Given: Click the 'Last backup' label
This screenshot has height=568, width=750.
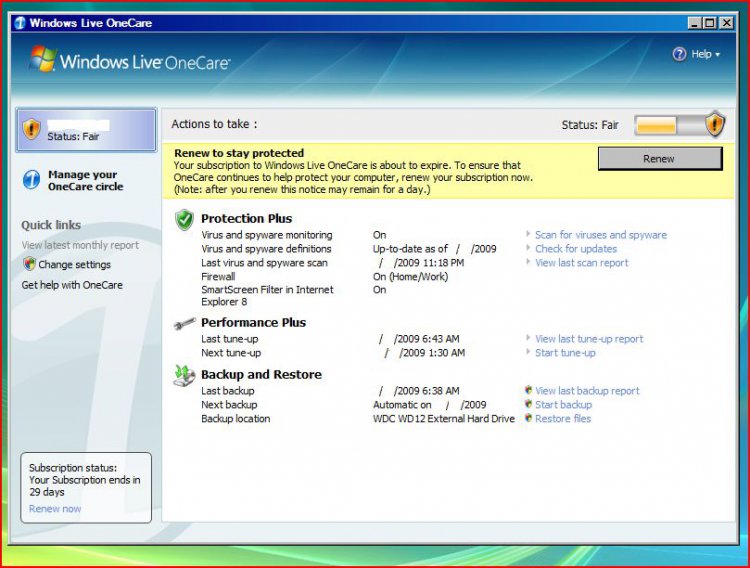Looking at the screenshot, I should point(227,391).
